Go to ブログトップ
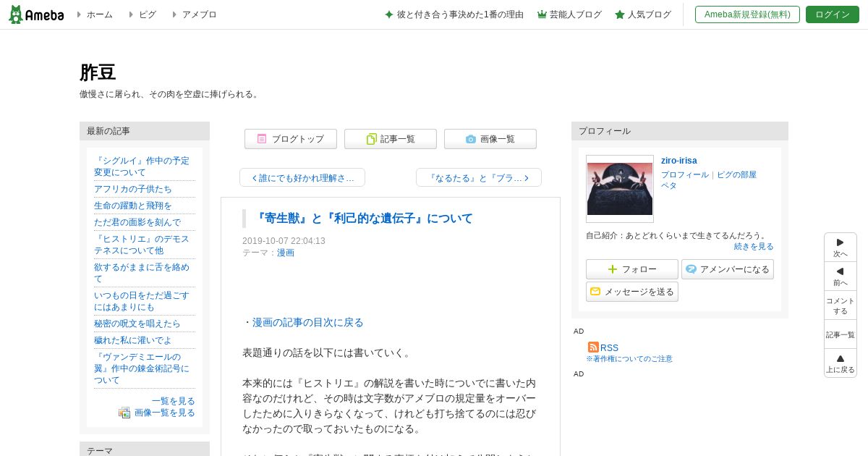 (291, 139)
